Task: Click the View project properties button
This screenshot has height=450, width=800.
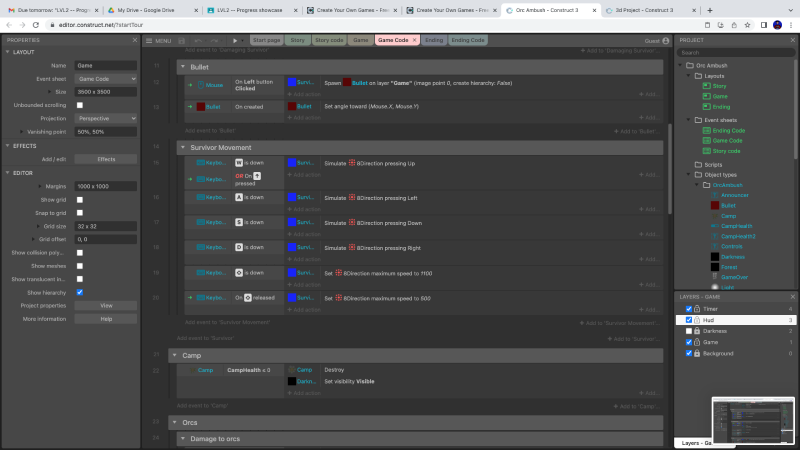Action: (106, 305)
